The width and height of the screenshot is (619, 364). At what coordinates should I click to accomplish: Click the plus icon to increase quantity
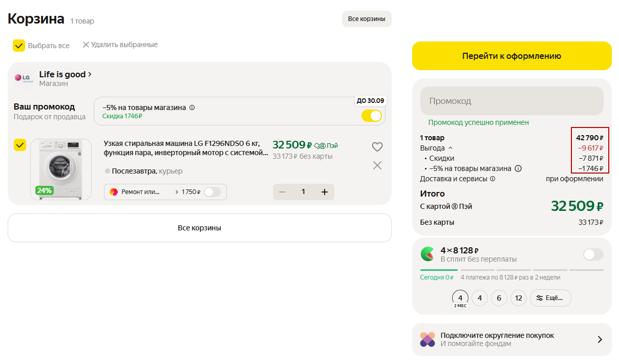(324, 192)
